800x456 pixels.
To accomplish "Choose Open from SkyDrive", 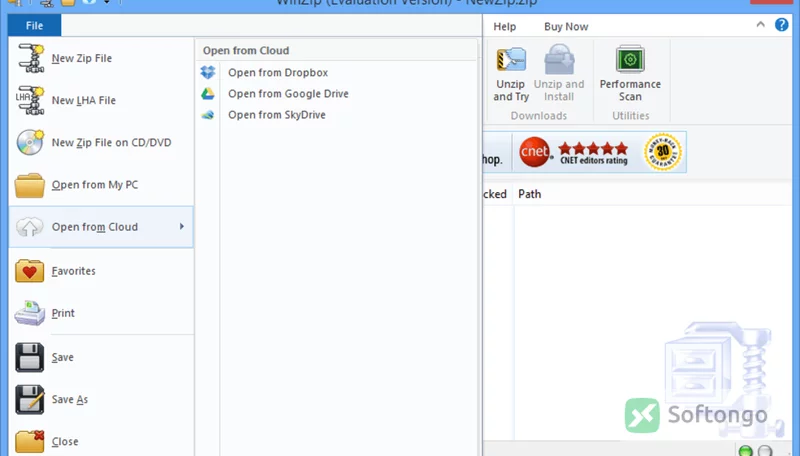I will [x=277, y=115].
